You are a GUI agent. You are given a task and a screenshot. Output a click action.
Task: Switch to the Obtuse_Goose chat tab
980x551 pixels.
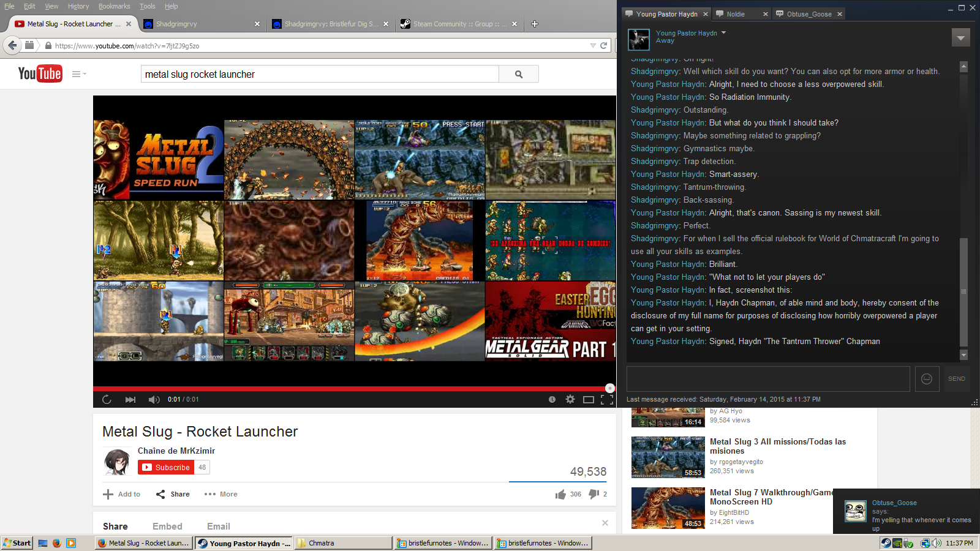[809, 14]
